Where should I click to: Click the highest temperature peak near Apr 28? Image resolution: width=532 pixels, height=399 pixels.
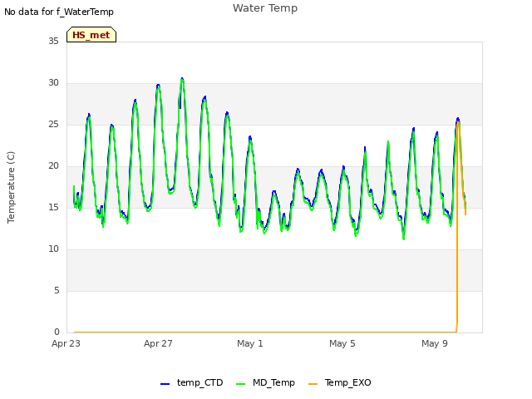[182, 80]
